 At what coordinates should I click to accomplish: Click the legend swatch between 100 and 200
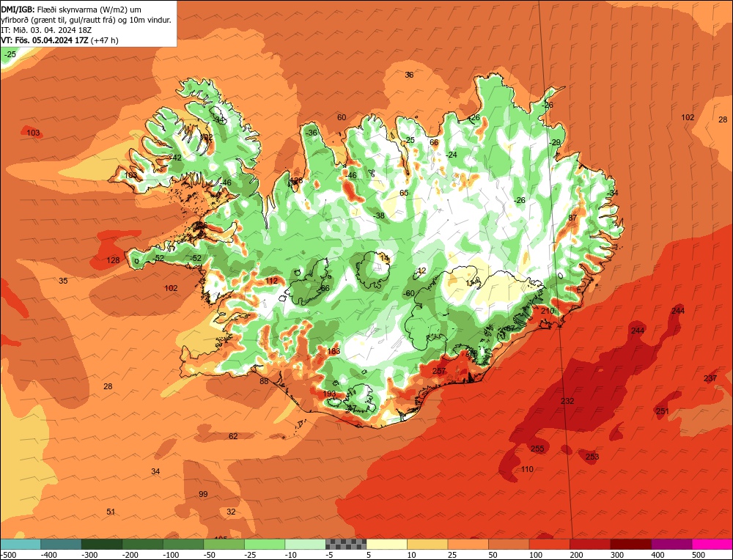549,544
